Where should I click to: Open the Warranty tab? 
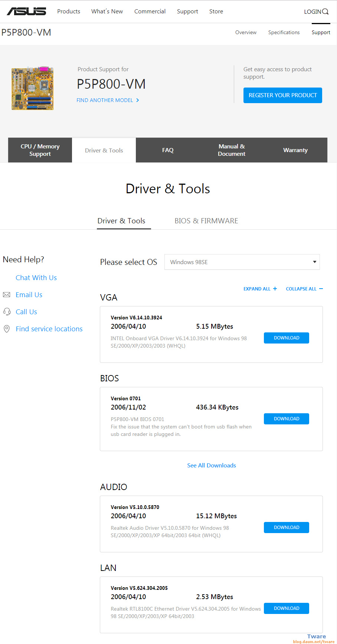tap(295, 150)
